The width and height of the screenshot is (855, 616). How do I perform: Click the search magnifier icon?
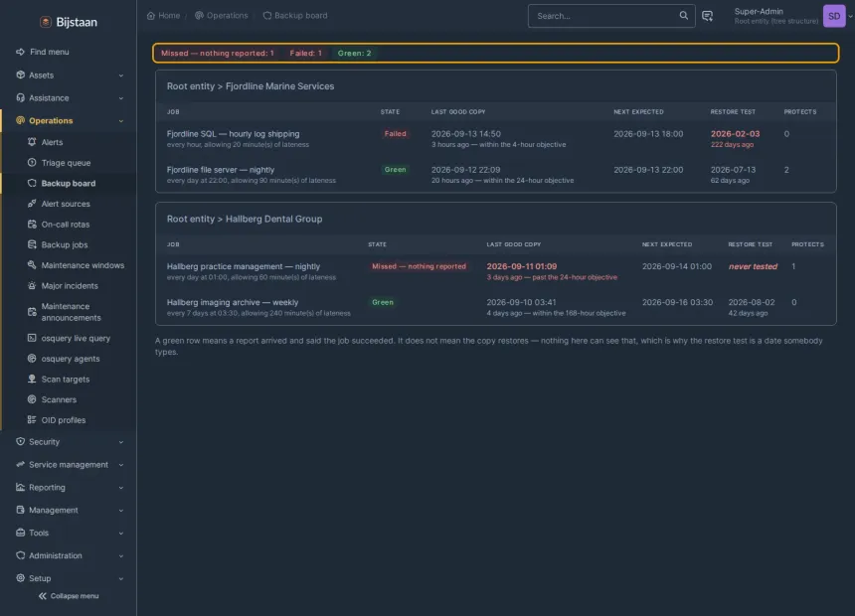(x=684, y=15)
